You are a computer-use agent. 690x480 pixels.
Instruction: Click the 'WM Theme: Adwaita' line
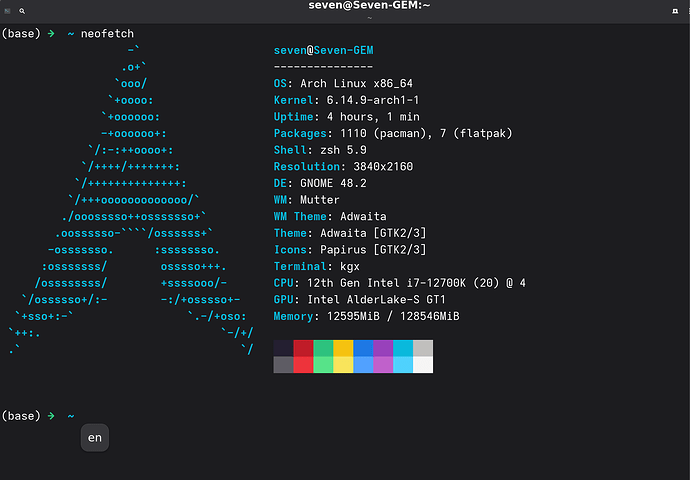pyautogui.click(x=330, y=216)
